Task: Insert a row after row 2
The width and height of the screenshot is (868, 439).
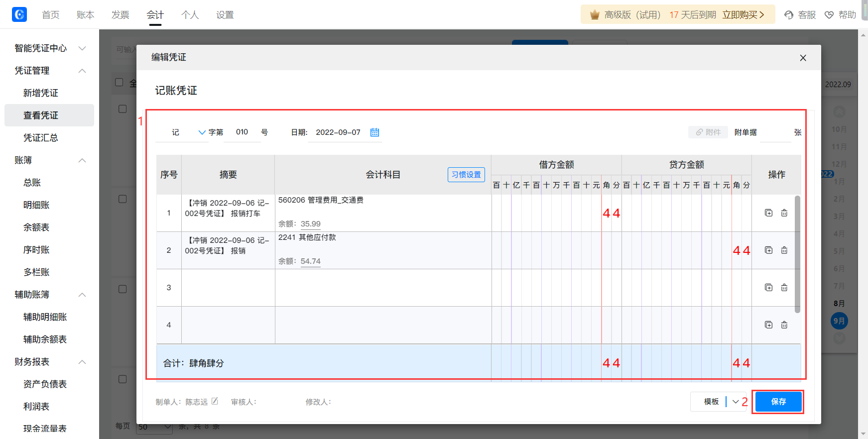Action: pos(768,250)
